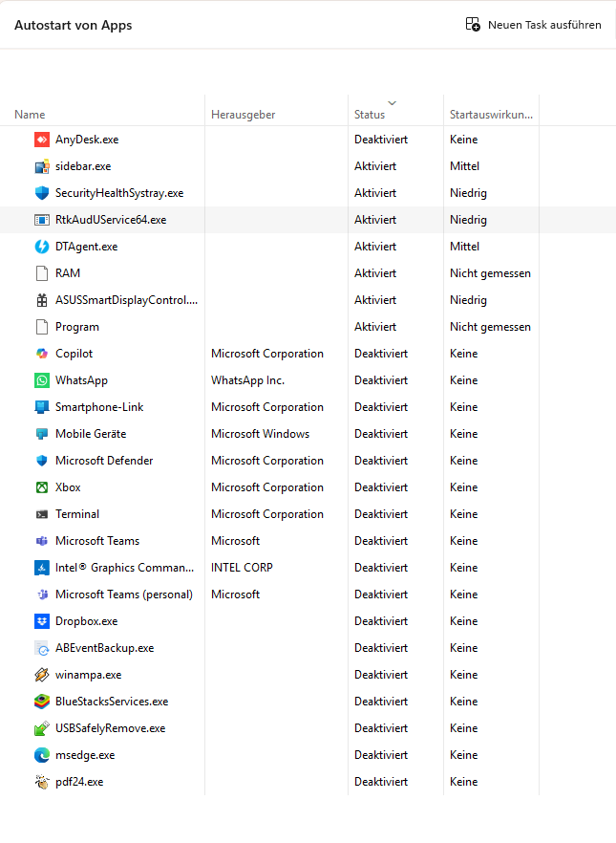Sort by the Startauswirkungen column header

491,115
